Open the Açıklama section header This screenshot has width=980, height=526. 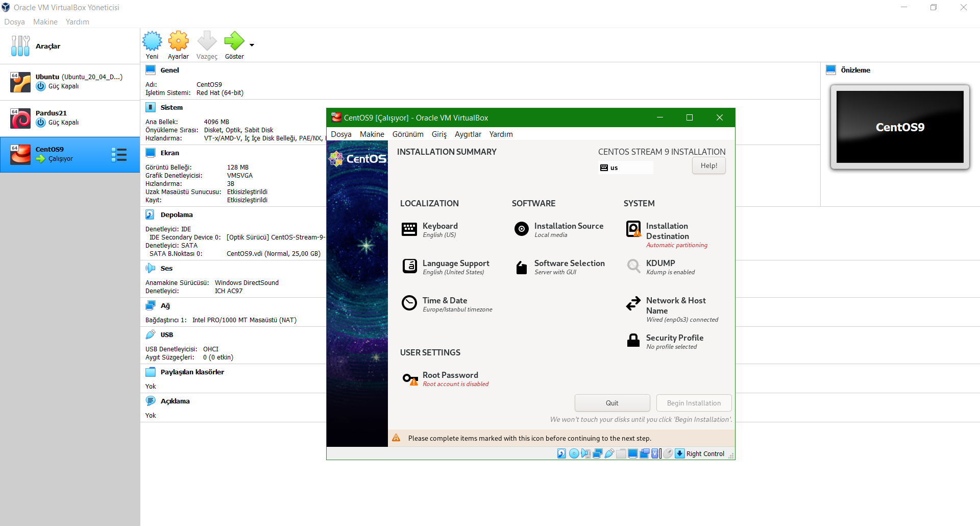click(x=175, y=401)
